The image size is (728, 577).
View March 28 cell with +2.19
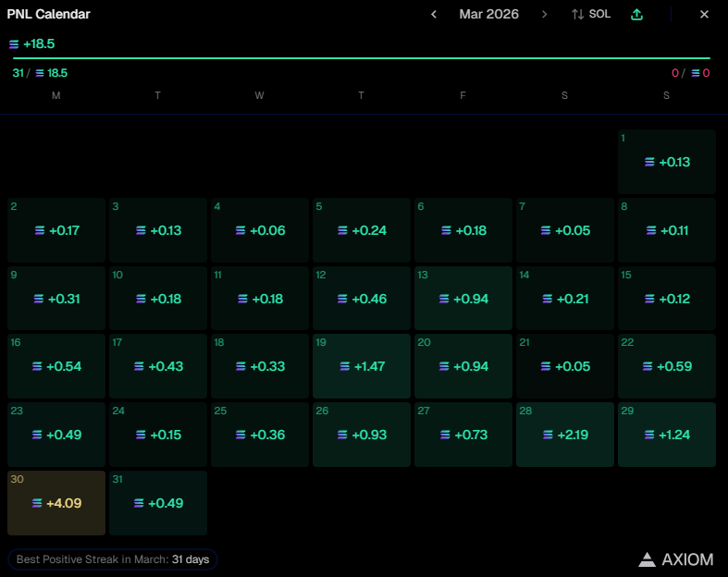tap(565, 435)
